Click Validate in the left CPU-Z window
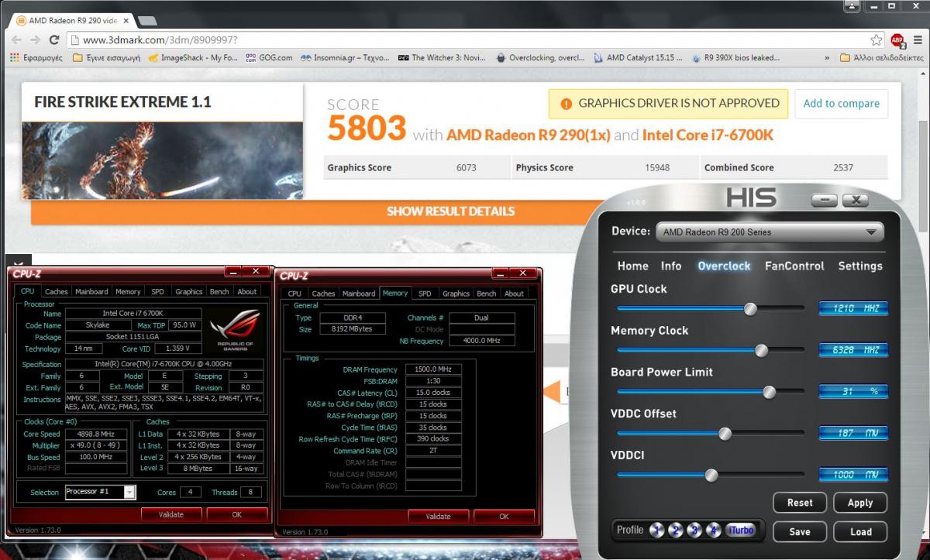Viewport: 930px width, 560px height. pyautogui.click(x=171, y=514)
